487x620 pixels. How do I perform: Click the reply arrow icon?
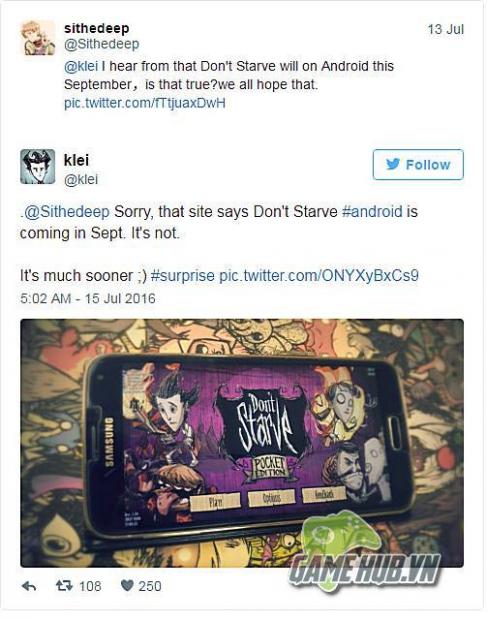click(30, 586)
